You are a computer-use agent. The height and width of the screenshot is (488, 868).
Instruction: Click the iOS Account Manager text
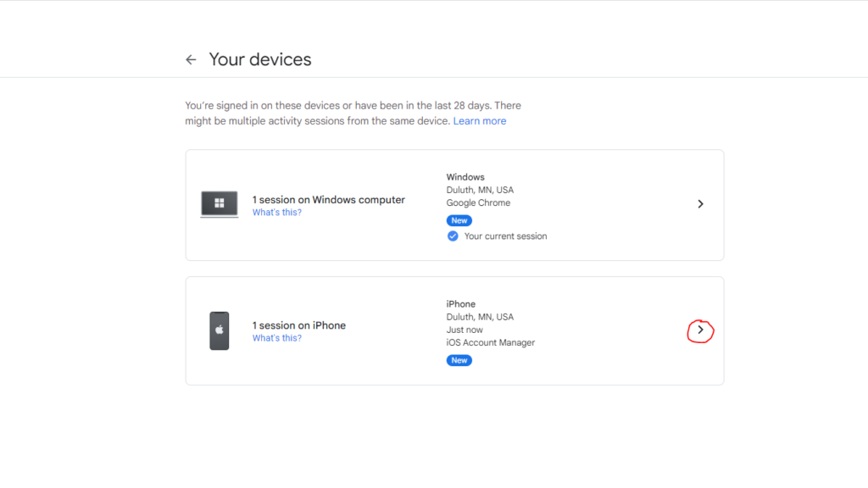pos(490,342)
